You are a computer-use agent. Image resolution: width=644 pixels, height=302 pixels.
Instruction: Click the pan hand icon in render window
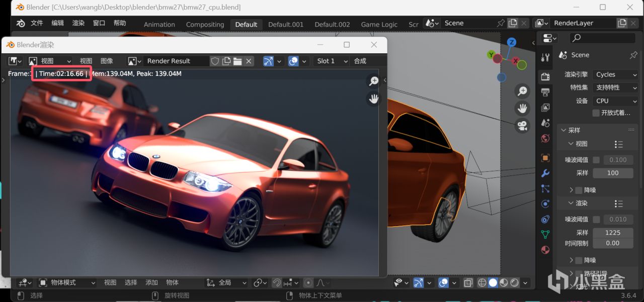coord(374,98)
